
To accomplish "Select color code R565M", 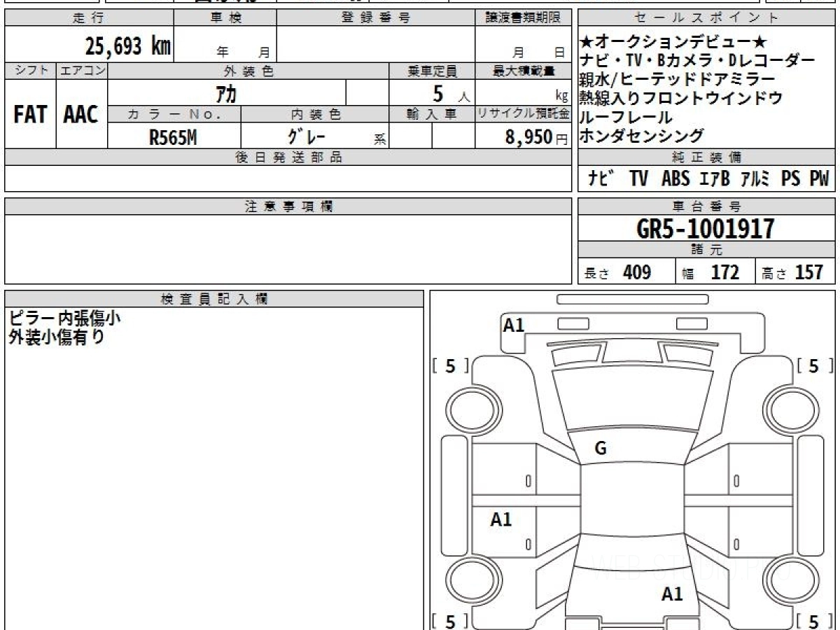I will point(173,137).
